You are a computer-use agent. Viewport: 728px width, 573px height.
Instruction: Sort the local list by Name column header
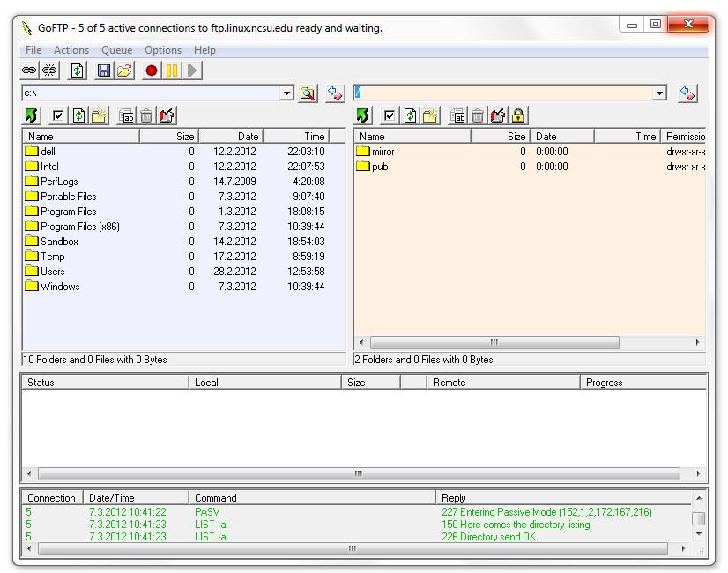point(81,136)
